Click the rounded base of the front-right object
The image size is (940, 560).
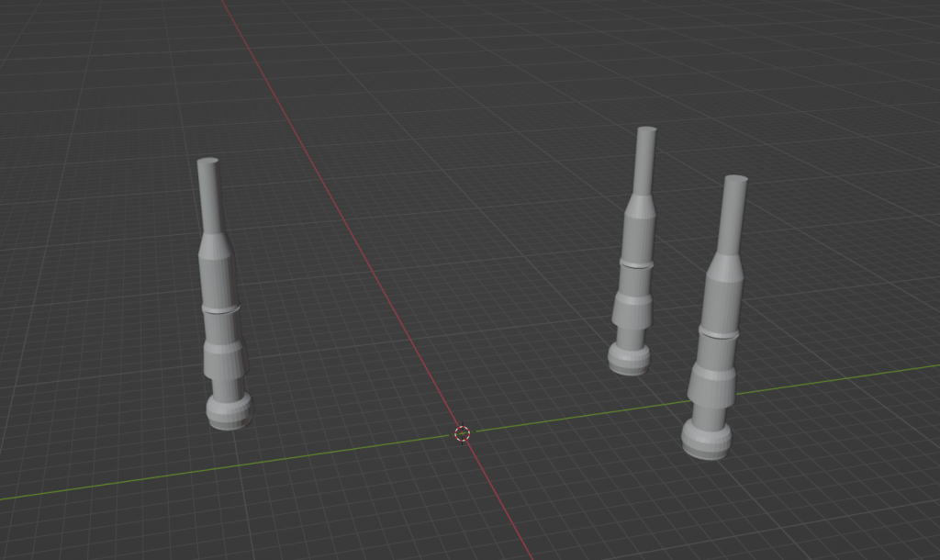point(707,440)
